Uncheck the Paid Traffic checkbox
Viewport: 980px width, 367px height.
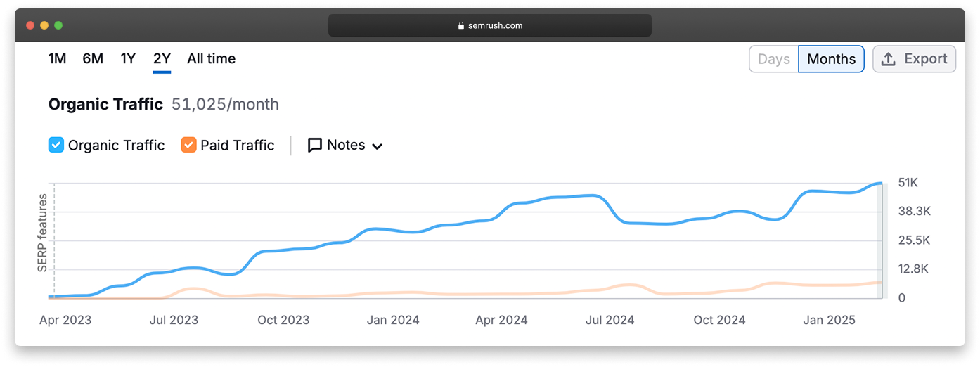coord(188,145)
